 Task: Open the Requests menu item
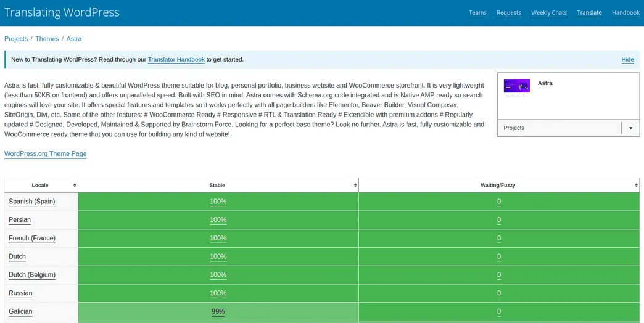509,13
